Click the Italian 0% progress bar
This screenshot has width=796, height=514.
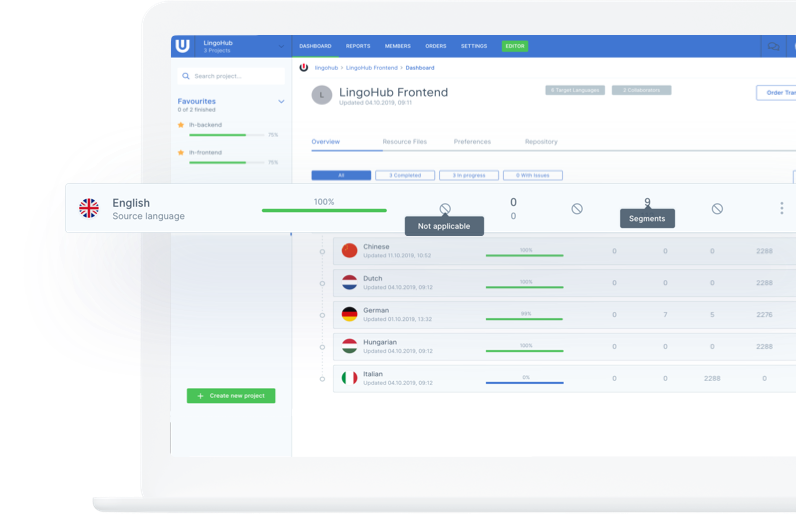click(524, 383)
